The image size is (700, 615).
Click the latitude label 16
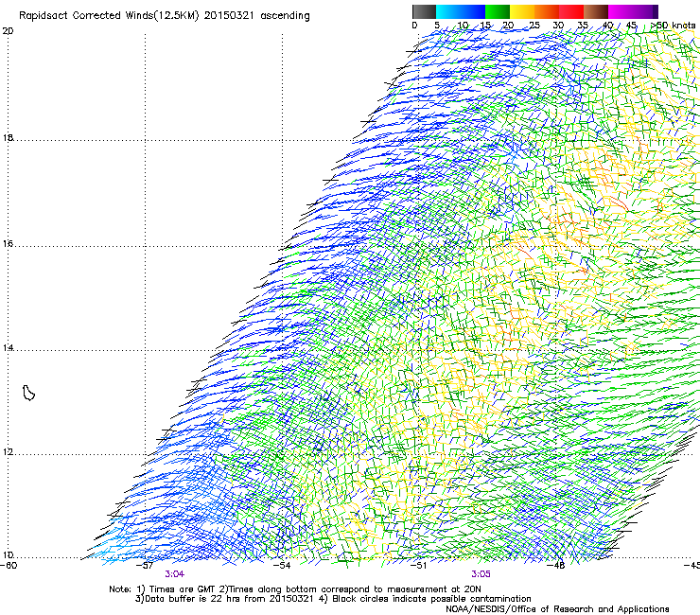pos(8,244)
